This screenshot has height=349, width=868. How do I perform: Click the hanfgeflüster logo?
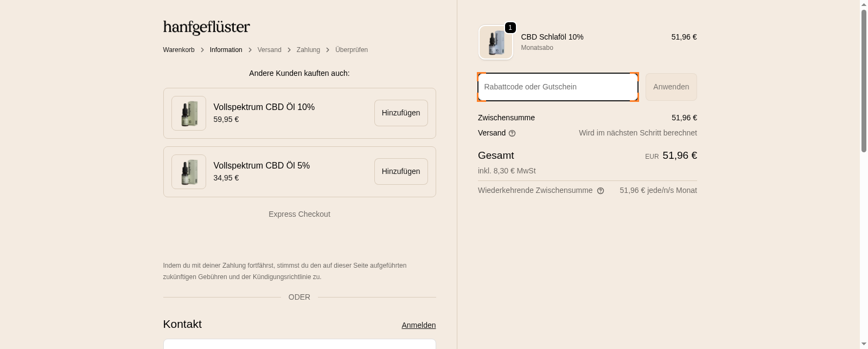pos(206,27)
